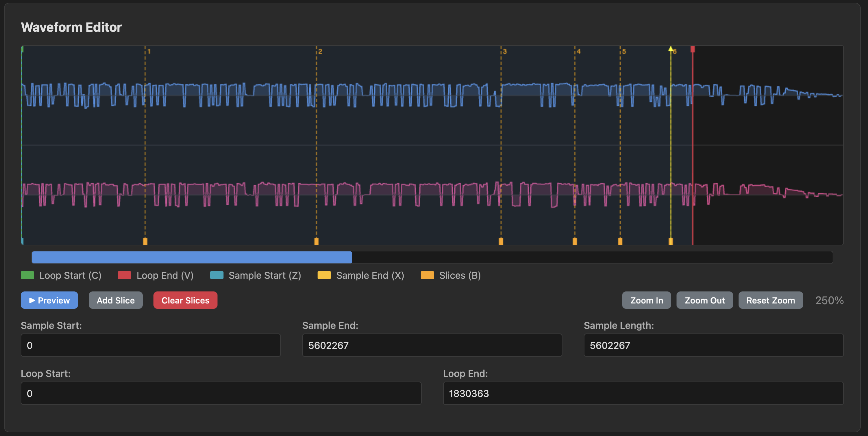Click slice marker 5 bottom handle

click(x=620, y=241)
